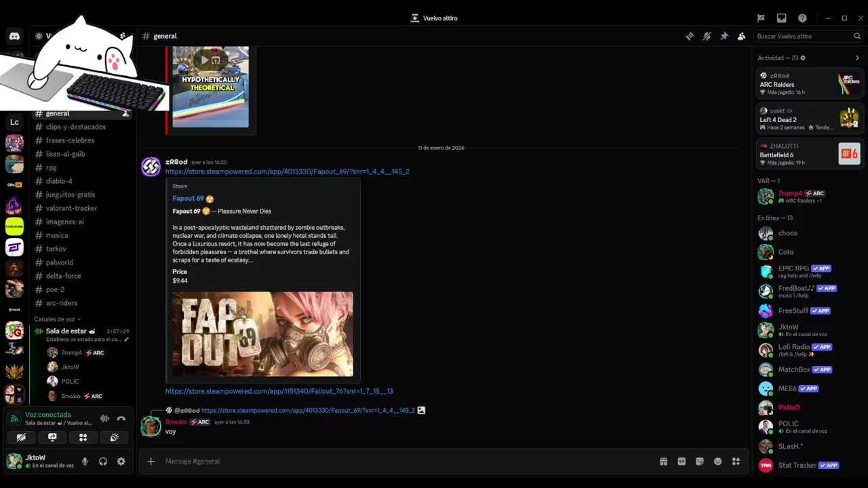Open user settings gear
The width and height of the screenshot is (868, 488).
[x=121, y=462]
